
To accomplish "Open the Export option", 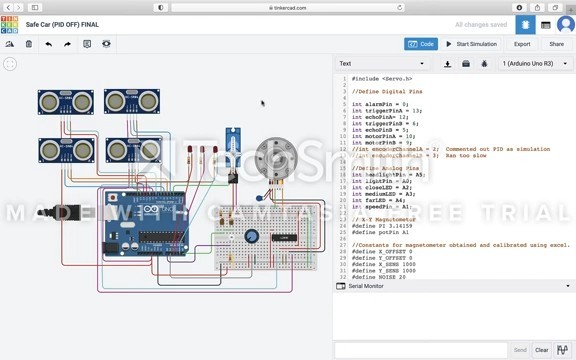I will (x=522, y=44).
